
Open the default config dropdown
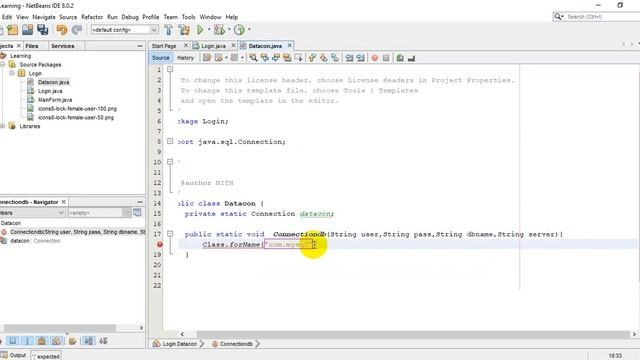pyautogui.click(x=154, y=30)
